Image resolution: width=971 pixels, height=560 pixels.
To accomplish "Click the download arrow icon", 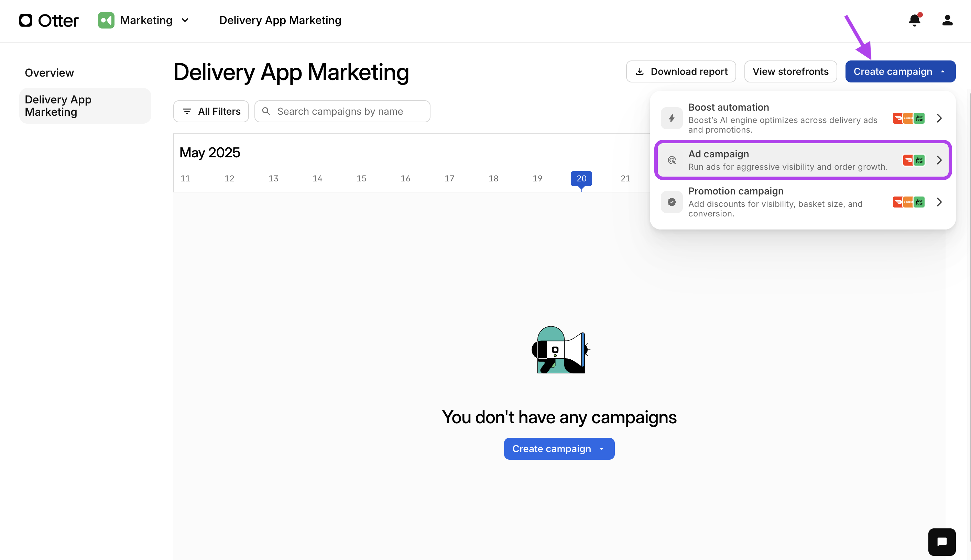I will pyautogui.click(x=640, y=71).
